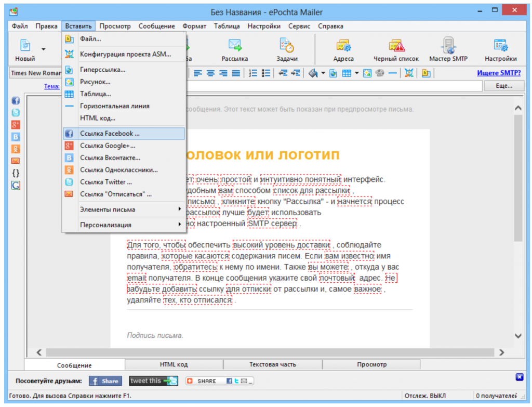Image resolution: width=532 pixels, height=407 pixels.
Task: Click the Google G icon in sidebar
Action: point(16,185)
